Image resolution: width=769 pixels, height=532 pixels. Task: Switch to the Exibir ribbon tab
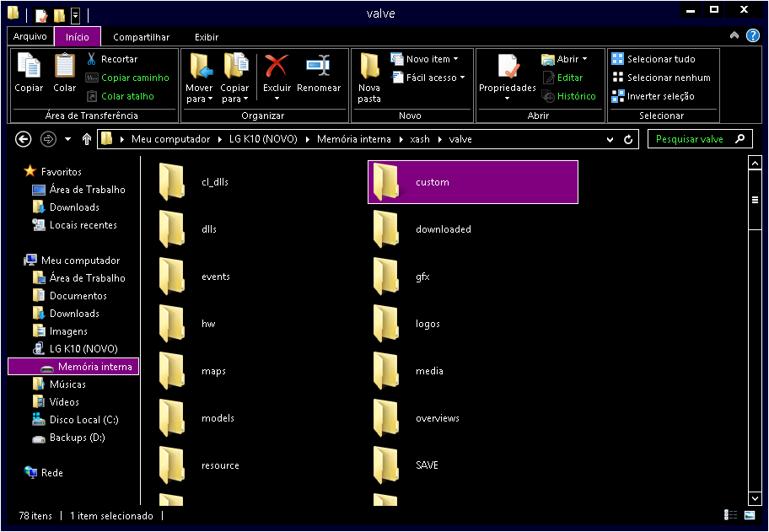[x=207, y=37]
